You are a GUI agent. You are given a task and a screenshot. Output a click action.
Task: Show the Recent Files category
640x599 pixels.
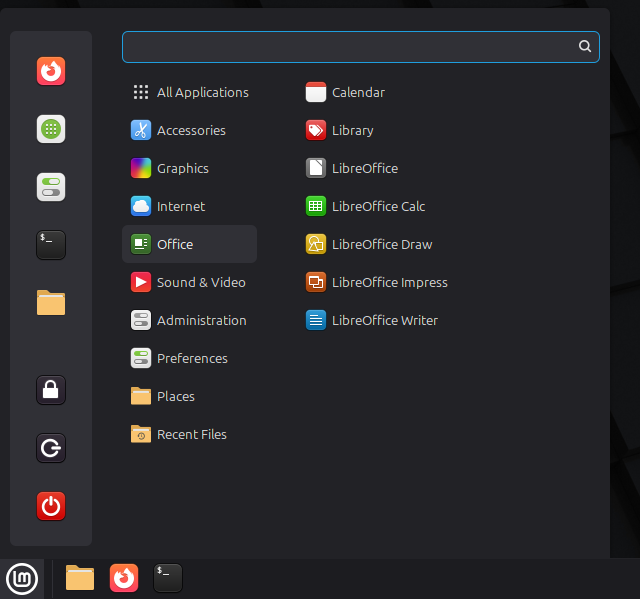pyautogui.click(x=189, y=434)
